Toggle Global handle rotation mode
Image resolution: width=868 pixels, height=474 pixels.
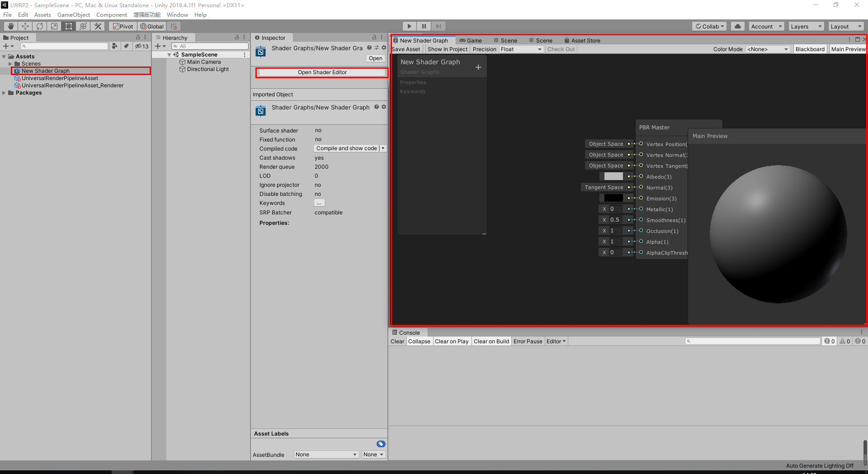tap(151, 26)
